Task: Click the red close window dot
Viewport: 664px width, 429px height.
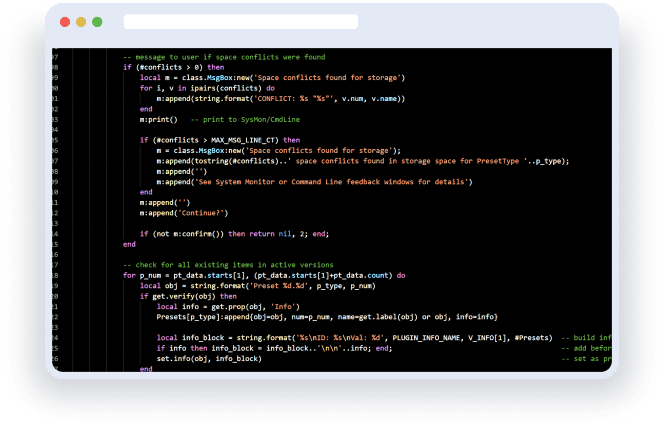Action: (x=65, y=22)
